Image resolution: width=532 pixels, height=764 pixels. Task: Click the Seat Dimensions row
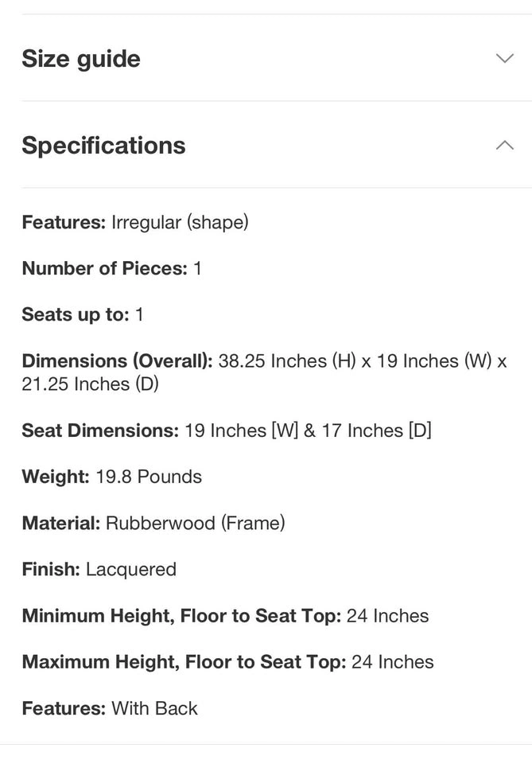[227, 431]
